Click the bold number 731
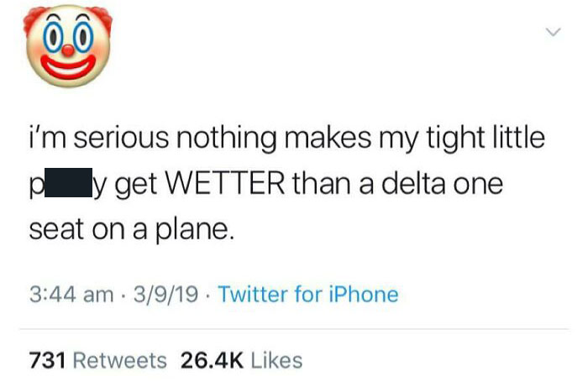Screen dimensions: 588x387 (x=48, y=360)
